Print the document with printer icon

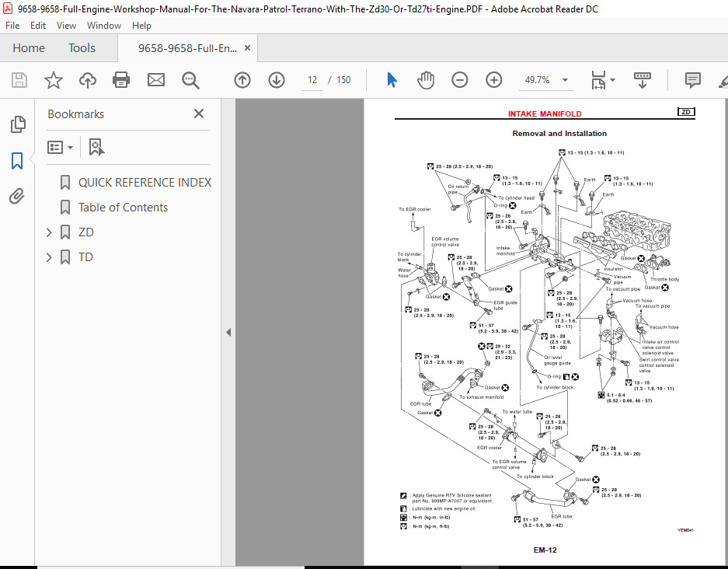[x=121, y=80]
